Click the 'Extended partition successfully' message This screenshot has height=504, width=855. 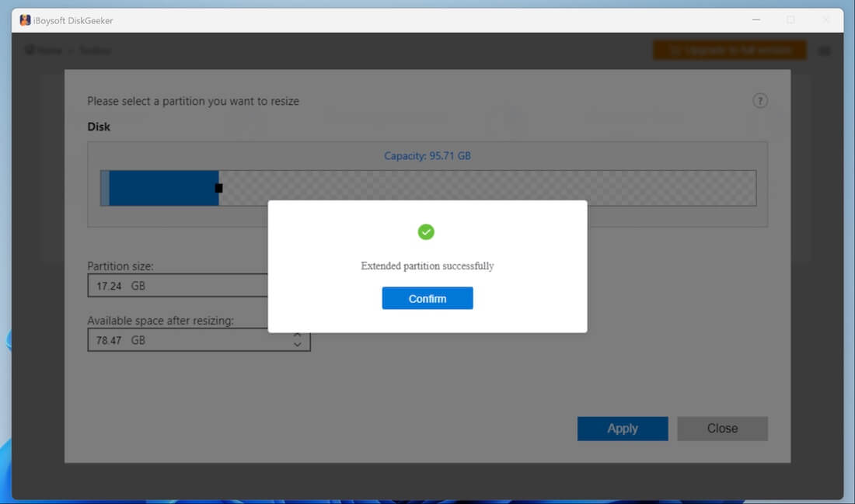point(427,266)
